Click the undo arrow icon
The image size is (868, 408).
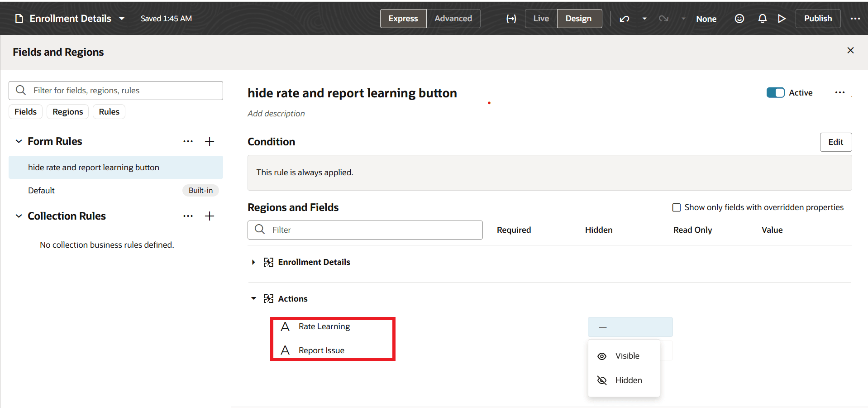pos(625,19)
